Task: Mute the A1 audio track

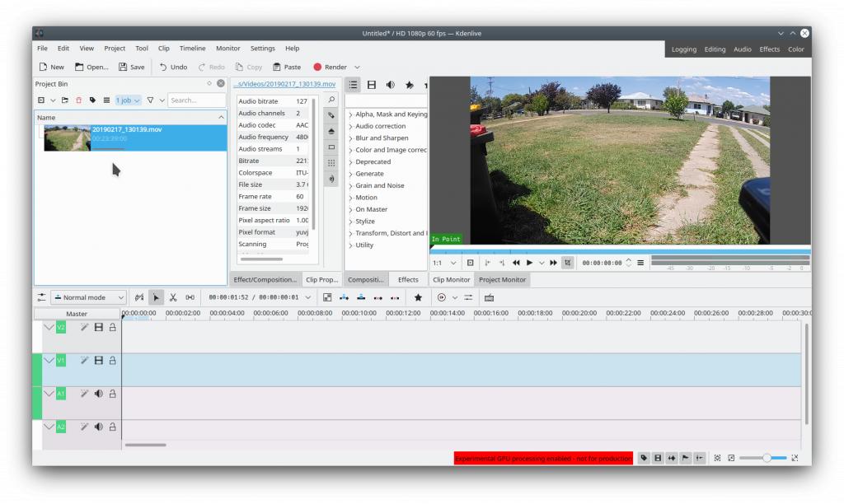Action: (98, 394)
